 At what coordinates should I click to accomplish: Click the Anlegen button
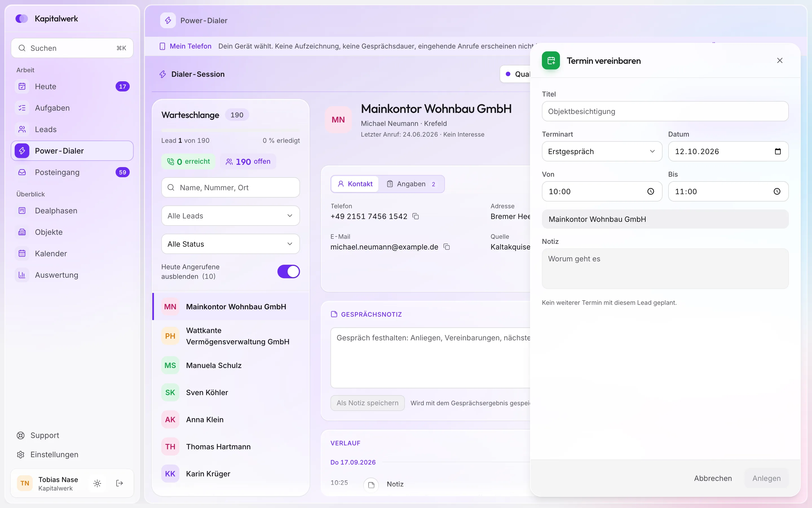pyautogui.click(x=766, y=478)
